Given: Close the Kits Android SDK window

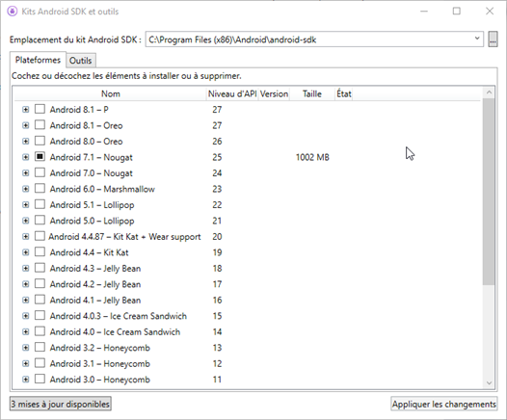Looking at the screenshot, I should (x=490, y=12).
